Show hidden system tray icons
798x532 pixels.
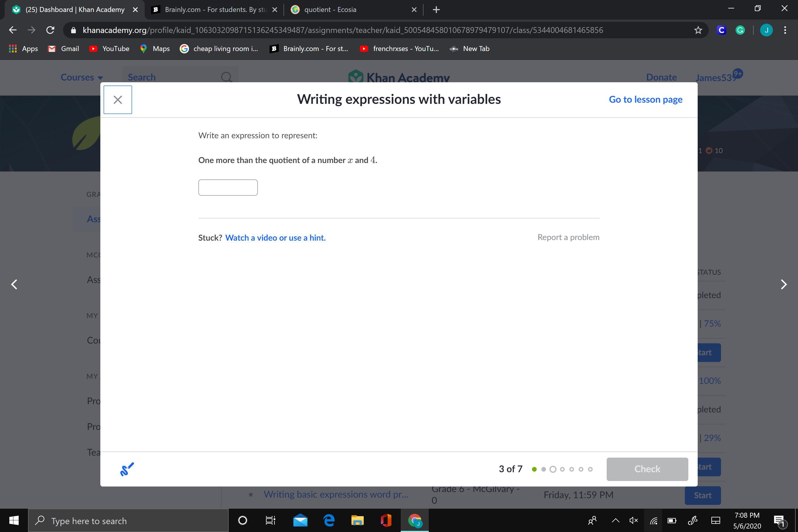[x=615, y=520]
